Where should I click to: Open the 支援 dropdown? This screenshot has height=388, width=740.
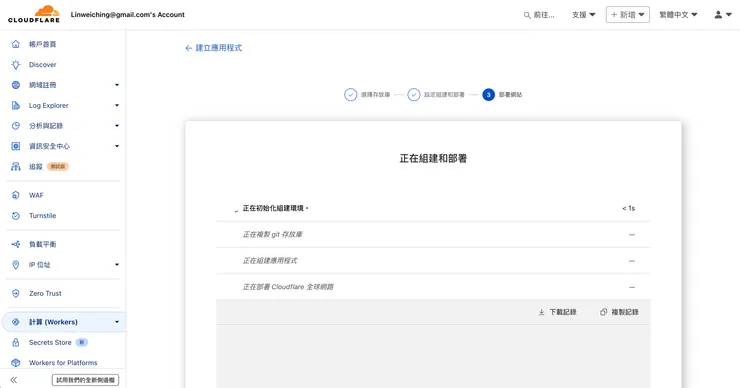(583, 15)
